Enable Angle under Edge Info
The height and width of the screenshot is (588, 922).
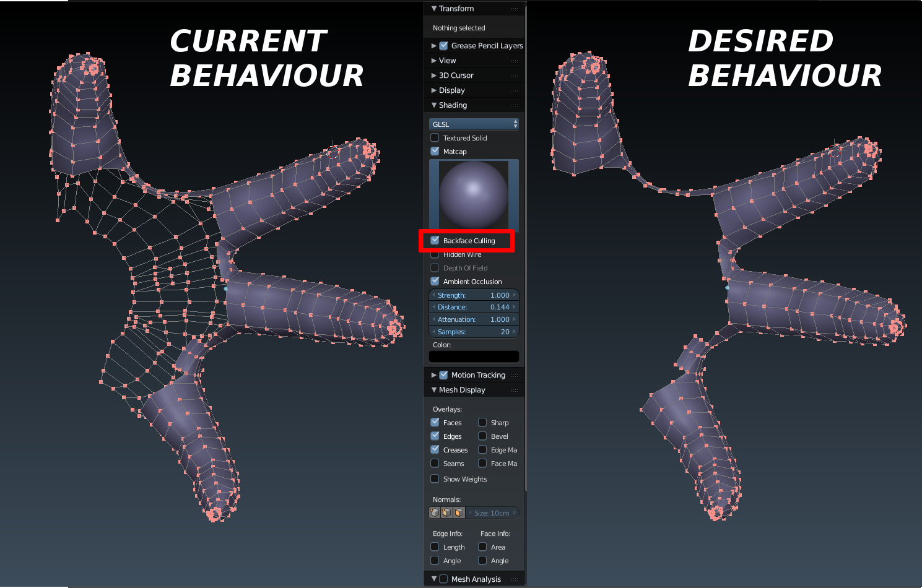[x=435, y=560]
